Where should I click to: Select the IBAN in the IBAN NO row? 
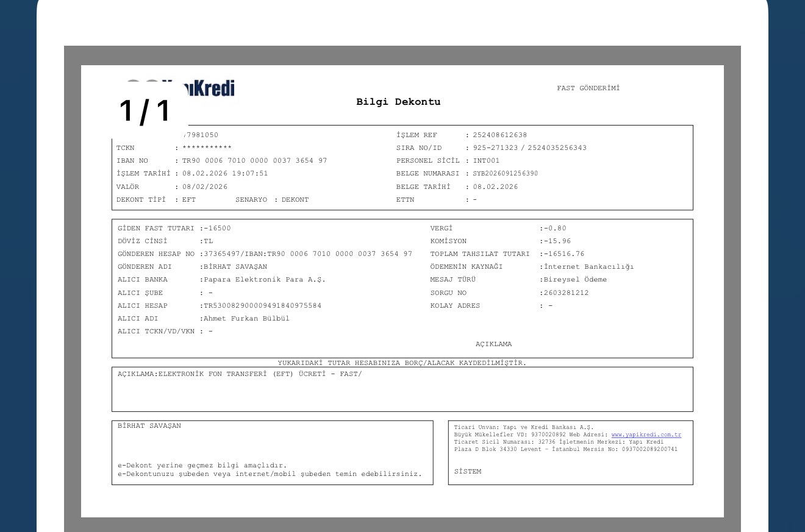[x=254, y=161]
